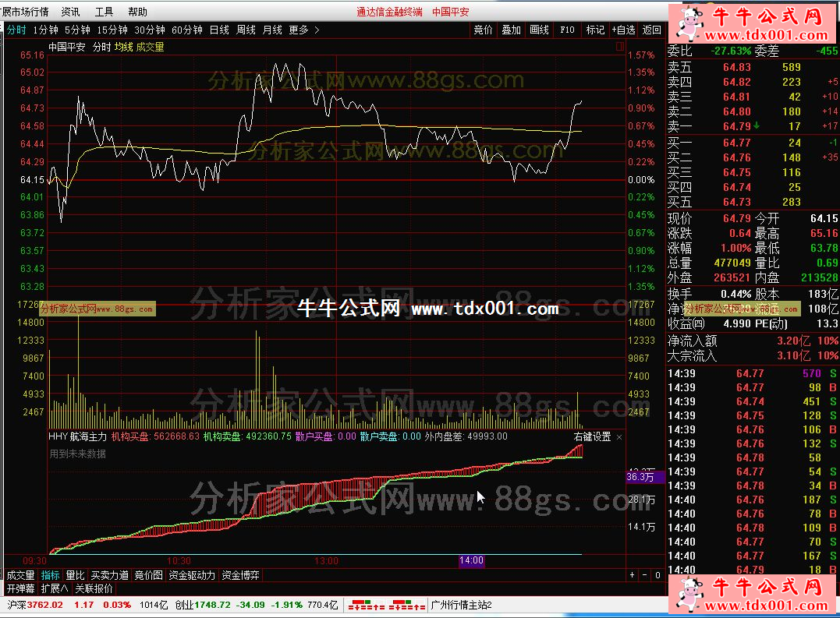Screen dimensions: 840x618
Task: Expand the 扩展 panel toggle
Action: 54,588
